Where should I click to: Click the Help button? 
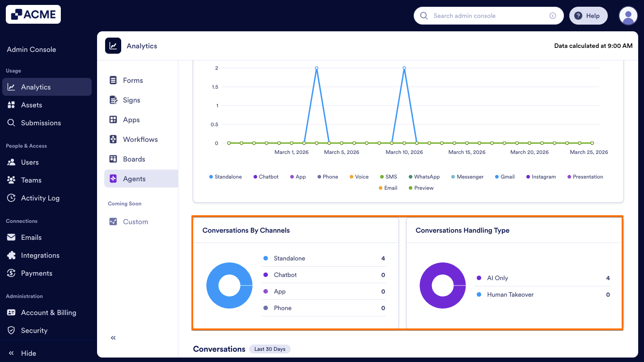tap(588, 15)
